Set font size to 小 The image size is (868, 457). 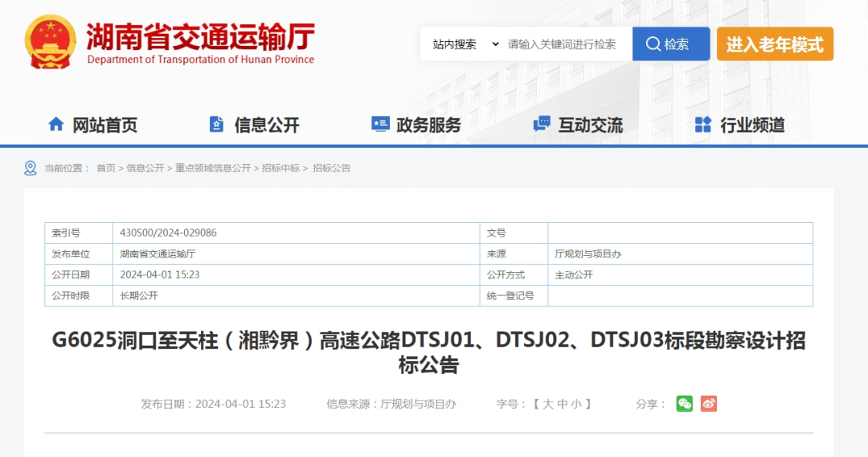[x=576, y=405]
